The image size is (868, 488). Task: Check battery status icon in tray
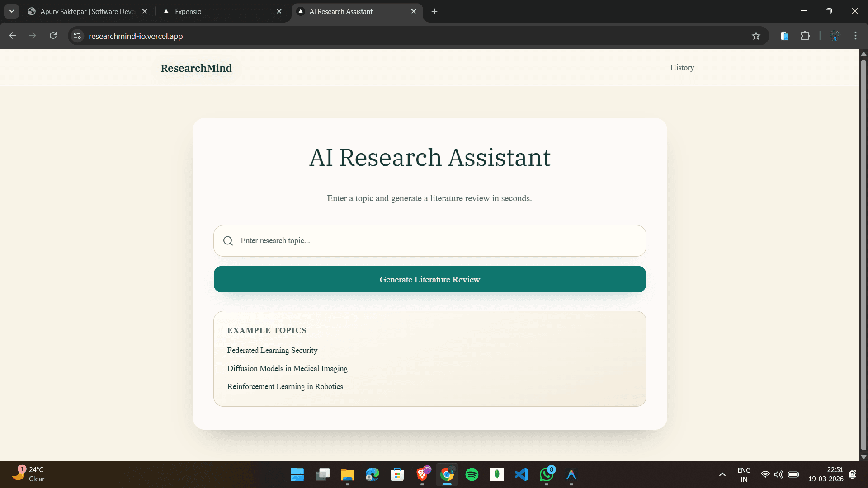tap(793, 474)
